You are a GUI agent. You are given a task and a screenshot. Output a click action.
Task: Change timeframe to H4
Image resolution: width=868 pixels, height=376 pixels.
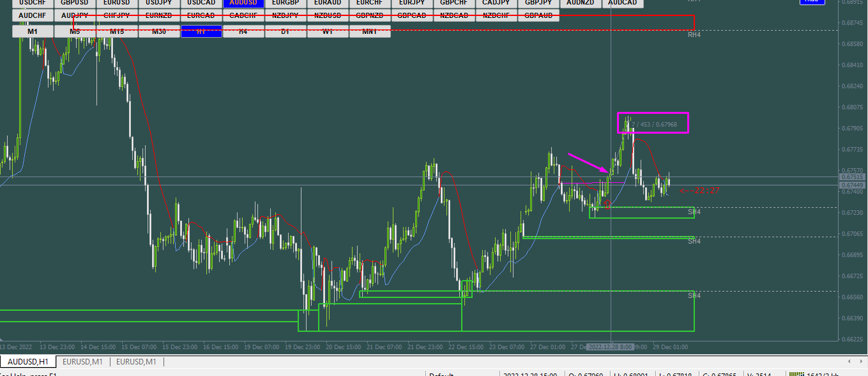click(x=243, y=31)
